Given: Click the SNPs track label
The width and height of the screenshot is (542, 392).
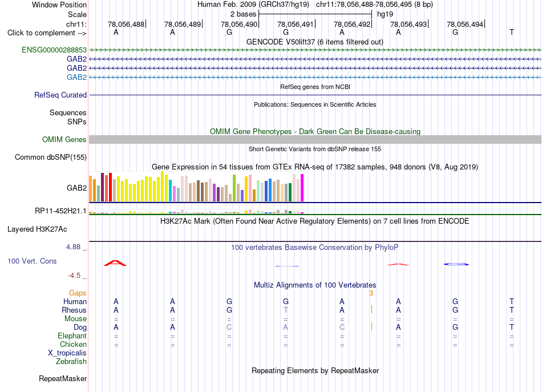Looking at the screenshot, I should (77, 122).
